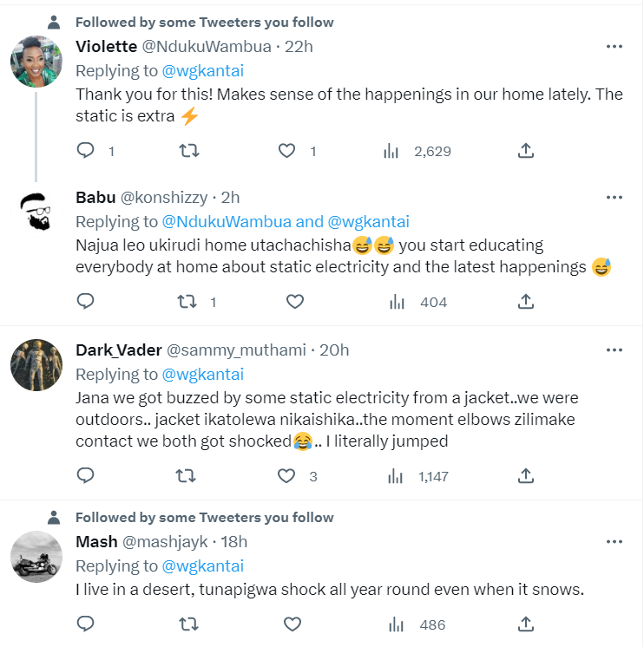Image resolution: width=644 pixels, height=647 pixels.
Task: Like Babu's reply tweet
Action: click(x=294, y=302)
